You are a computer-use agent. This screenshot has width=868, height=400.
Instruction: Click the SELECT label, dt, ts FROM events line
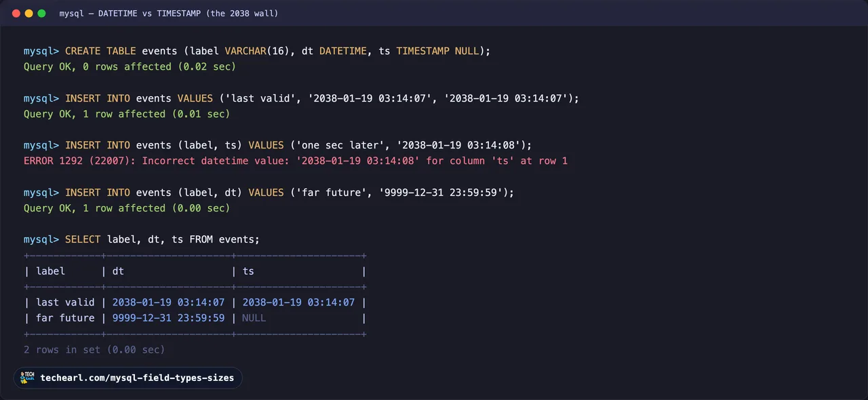(142, 239)
